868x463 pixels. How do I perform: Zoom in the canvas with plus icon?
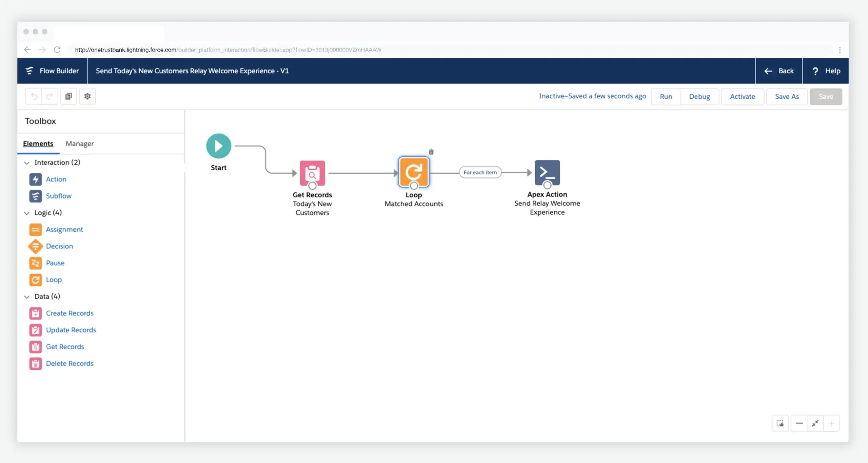click(x=831, y=423)
